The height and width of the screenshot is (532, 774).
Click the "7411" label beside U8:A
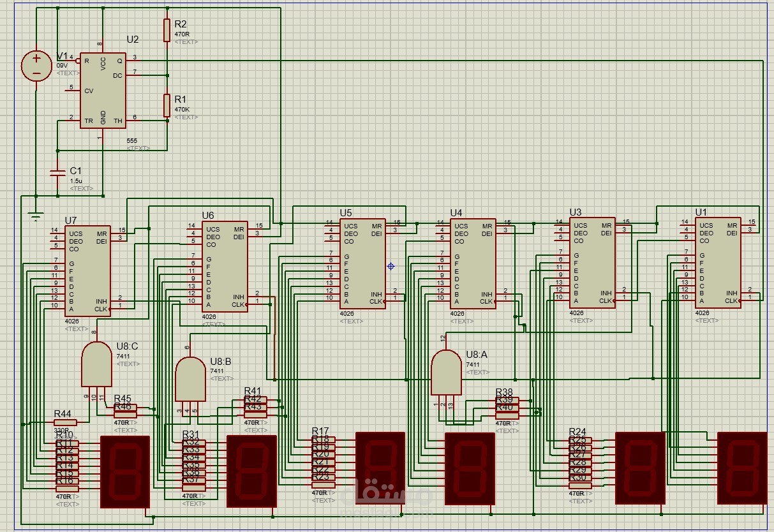pyautogui.click(x=473, y=364)
